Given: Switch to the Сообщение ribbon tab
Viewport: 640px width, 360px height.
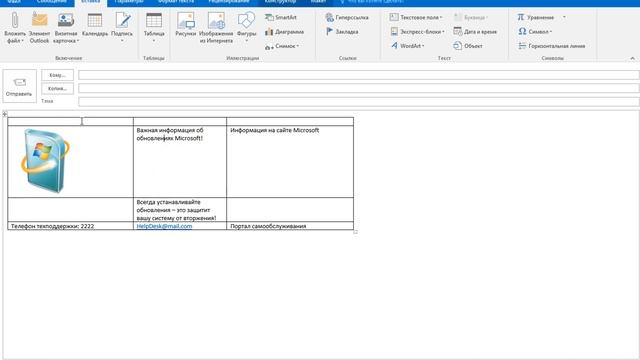Looking at the screenshot, I should point(52,2).
